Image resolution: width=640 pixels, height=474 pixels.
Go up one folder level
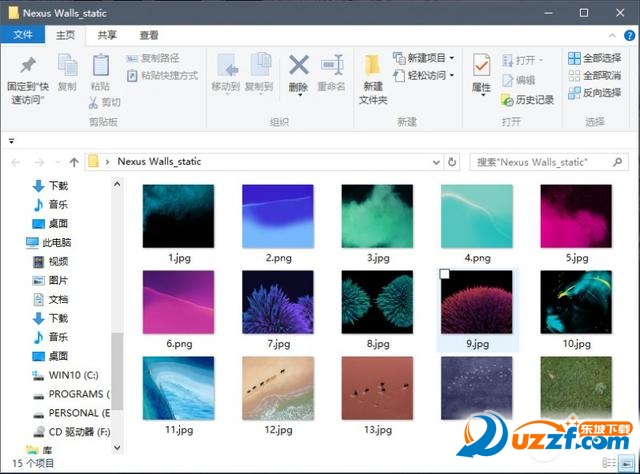pos(74,162)
